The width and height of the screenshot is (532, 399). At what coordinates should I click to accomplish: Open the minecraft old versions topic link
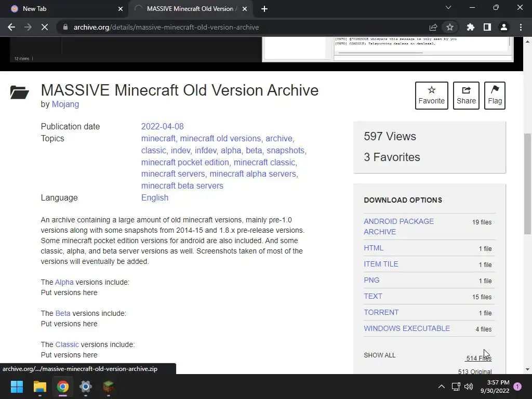tap(220, 138)
